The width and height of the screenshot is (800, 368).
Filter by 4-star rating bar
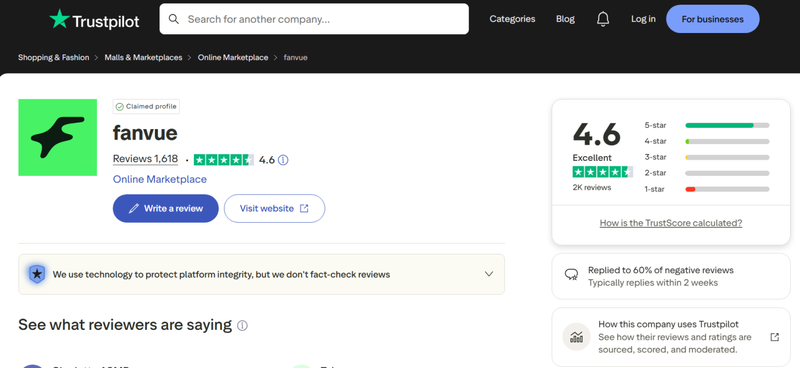(x=727, y=141)
